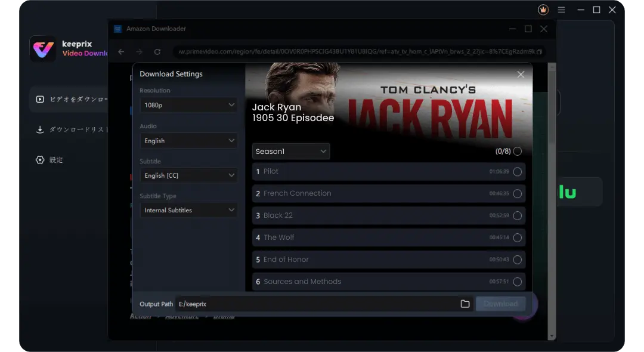This screenshot has width=644, height=352.
Task: Click the browser back arrow icon
Action: 121,52
